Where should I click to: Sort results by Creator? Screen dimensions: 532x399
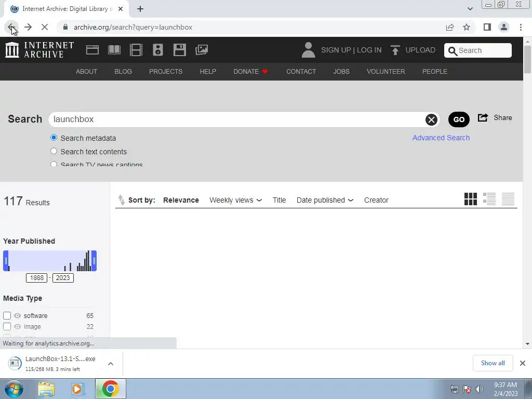tap(376, 200)
